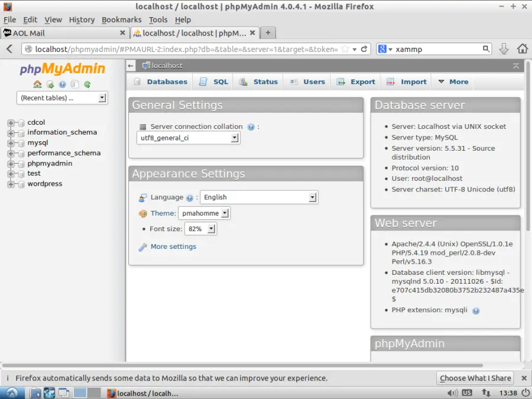Go to the Users tab
Viewport: 532px width, 399px height.
[x=307, y=82]
